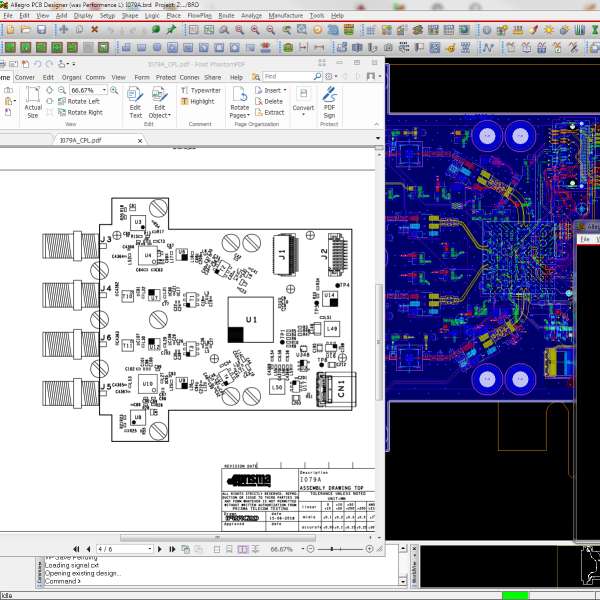Switch to the Protect tab in Foxit
This screenshot has height=600, width=600.
(x=166, y=77)
